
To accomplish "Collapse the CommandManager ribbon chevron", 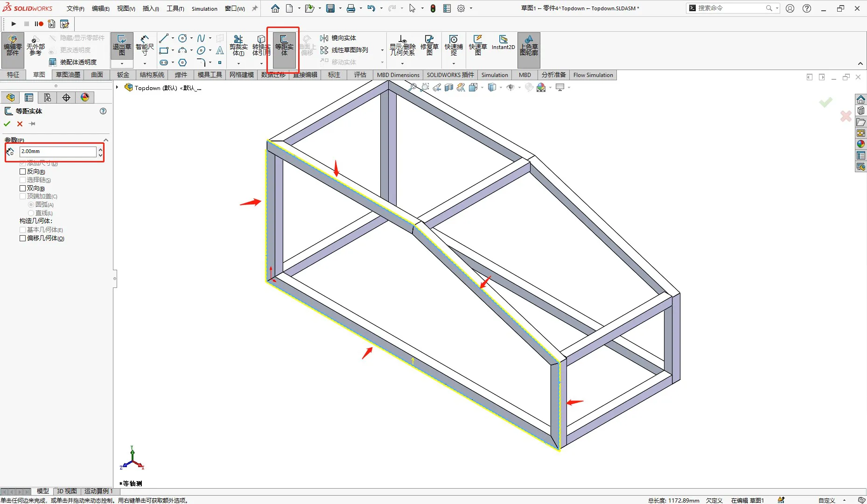I will [x=860, y=63].
